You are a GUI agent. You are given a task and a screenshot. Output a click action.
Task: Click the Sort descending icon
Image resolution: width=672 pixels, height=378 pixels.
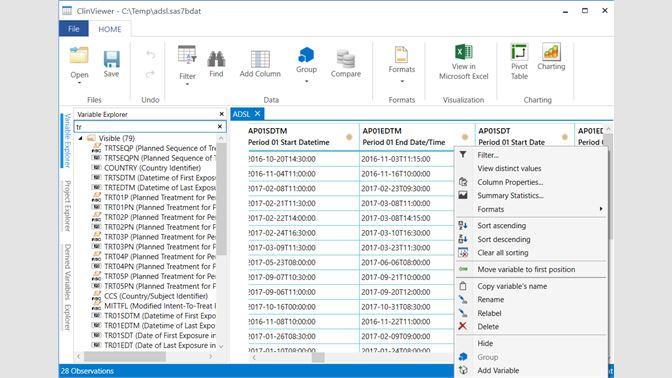click(463, 239)
